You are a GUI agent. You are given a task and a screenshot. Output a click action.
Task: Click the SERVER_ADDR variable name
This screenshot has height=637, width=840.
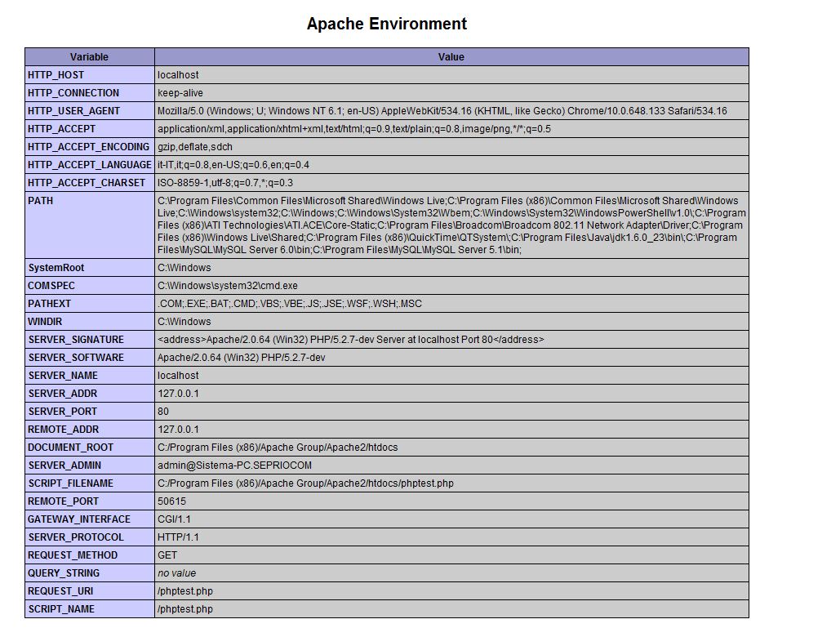click(x=63, y=394)
